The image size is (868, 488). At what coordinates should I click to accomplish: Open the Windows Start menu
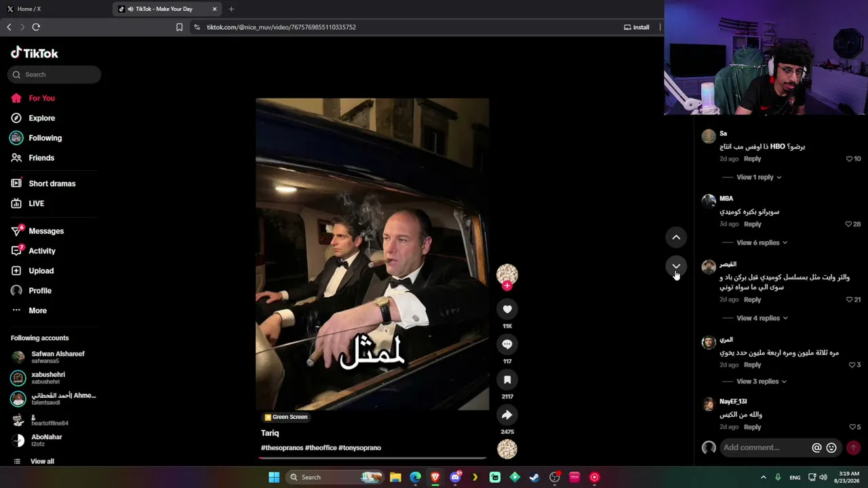(x=274, y=477)
